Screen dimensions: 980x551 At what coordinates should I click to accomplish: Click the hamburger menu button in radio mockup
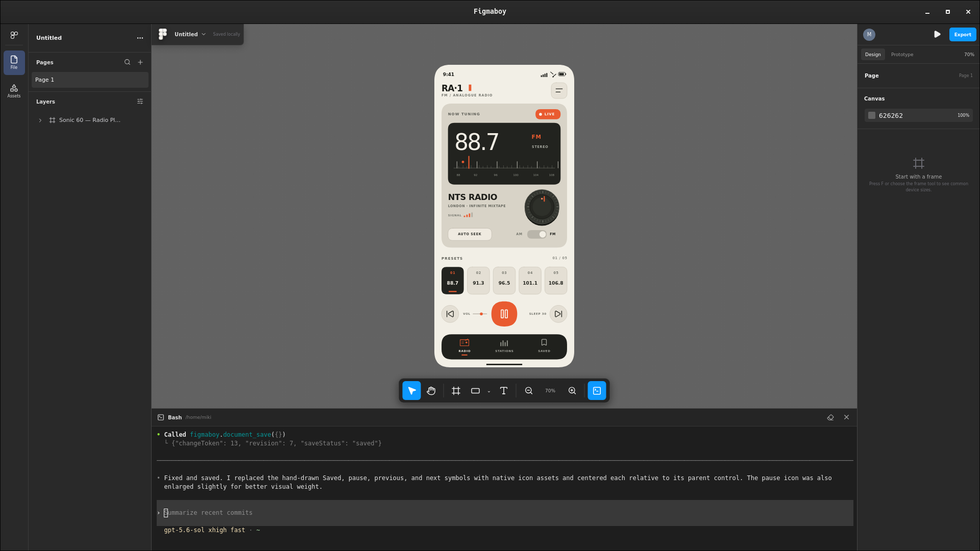[x=559, y=90]
